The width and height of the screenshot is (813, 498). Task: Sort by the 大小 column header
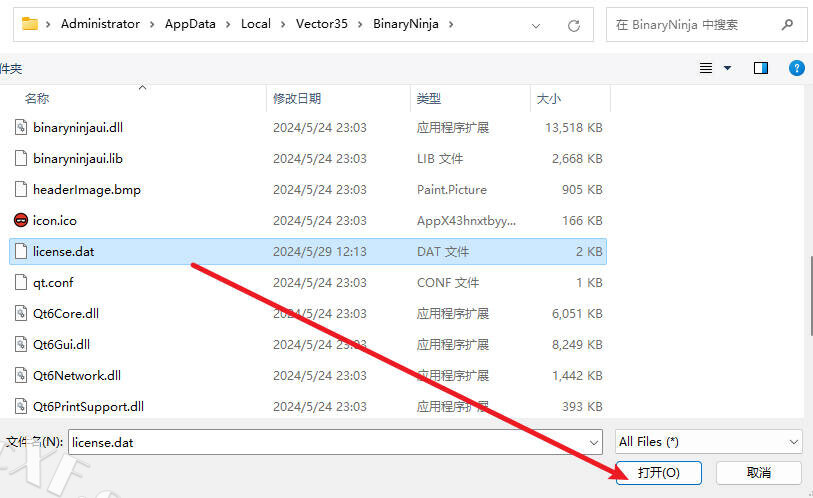tap(549, 99)
